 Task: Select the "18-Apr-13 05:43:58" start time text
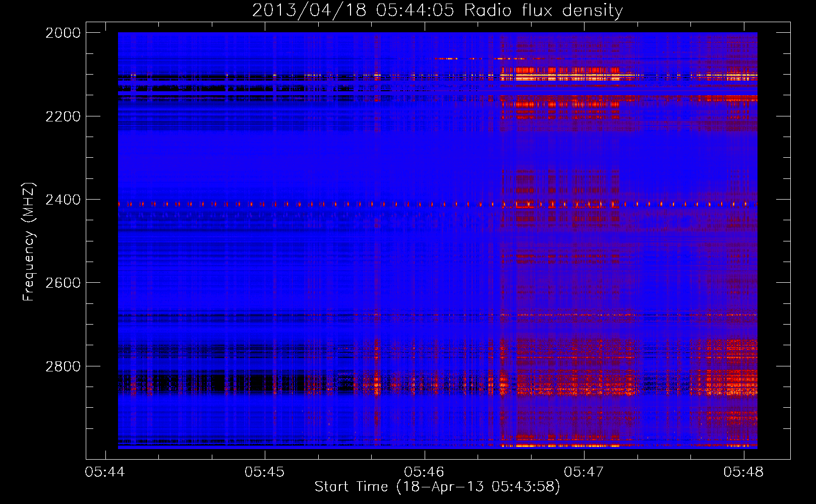pos(478,487)
